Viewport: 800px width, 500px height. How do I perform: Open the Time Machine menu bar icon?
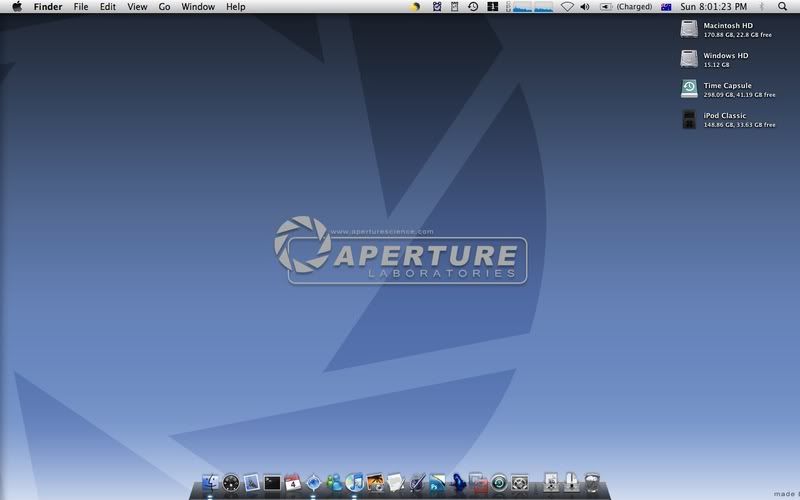(x=473, y=7)
